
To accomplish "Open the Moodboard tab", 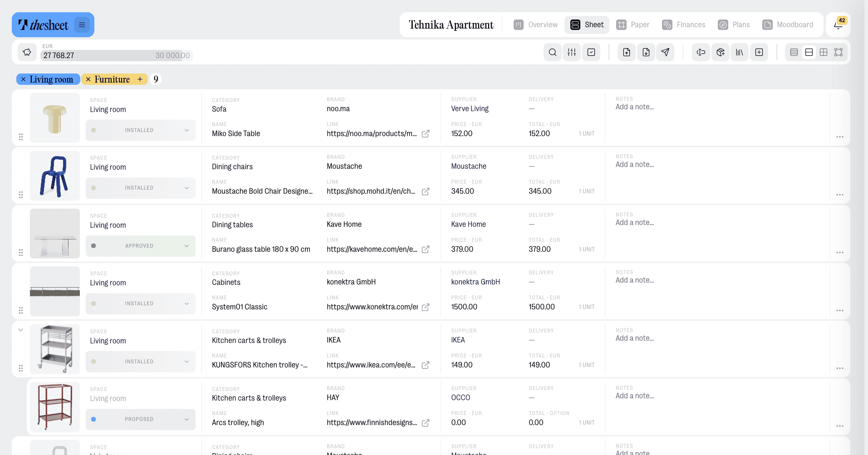I will (788, 24).
